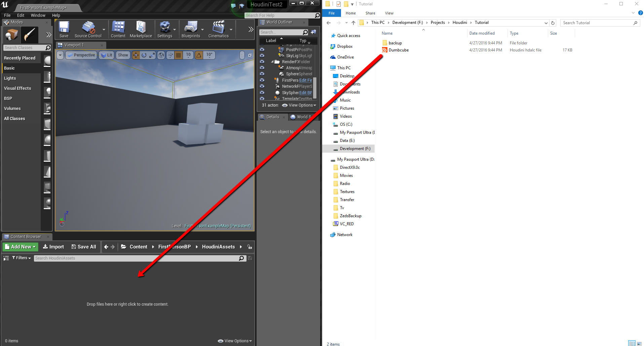Maximize or restore the viewport icon
Viewport: 644px width, 346px height.
click(250, 55)
